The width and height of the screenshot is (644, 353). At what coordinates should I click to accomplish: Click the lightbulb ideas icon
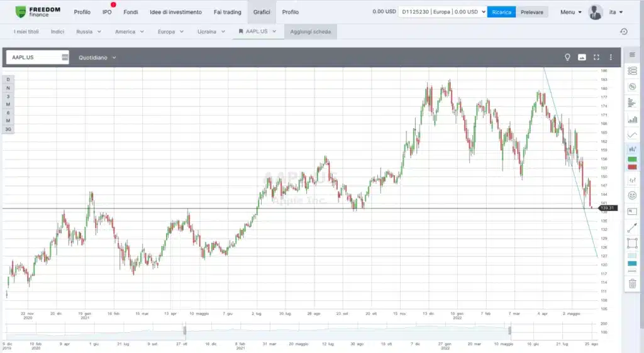[x=567, y=57]
